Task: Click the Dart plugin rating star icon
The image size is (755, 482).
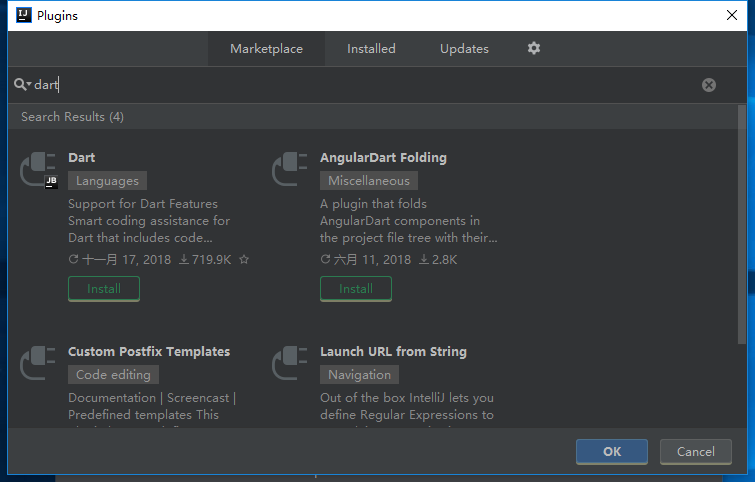Action: point(244,259)
